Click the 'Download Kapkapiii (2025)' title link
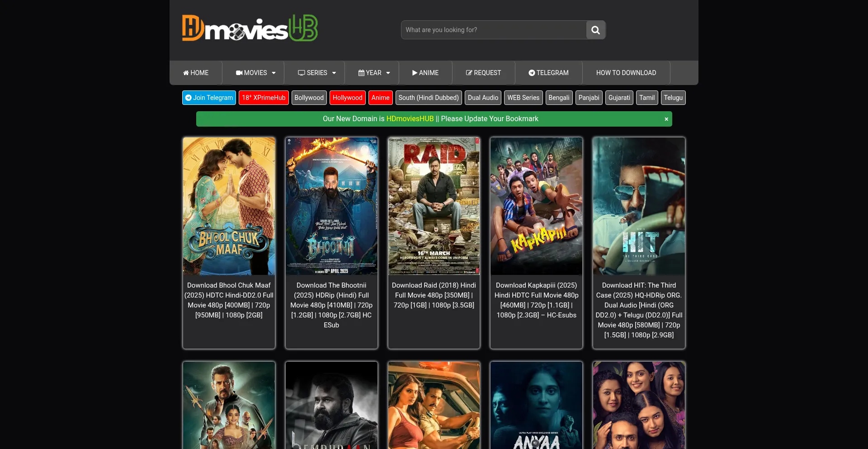The image size is (868, 449). tap(537, 300)
